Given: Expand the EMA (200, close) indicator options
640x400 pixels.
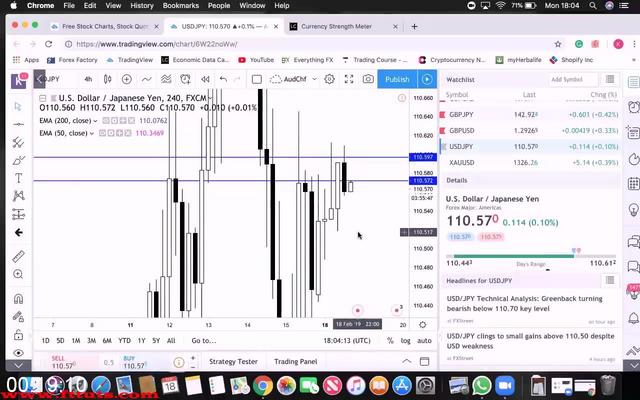Looking at the screenshot, I should [95, 121].
